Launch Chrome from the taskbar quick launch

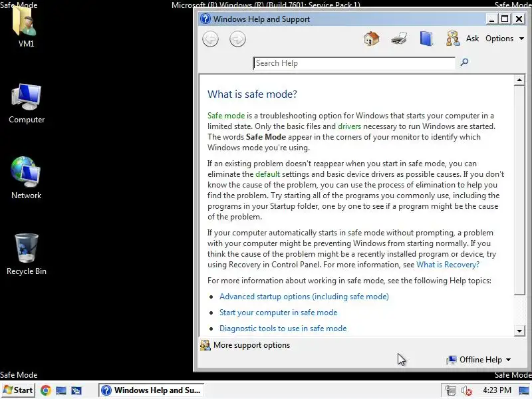(45, 390)
